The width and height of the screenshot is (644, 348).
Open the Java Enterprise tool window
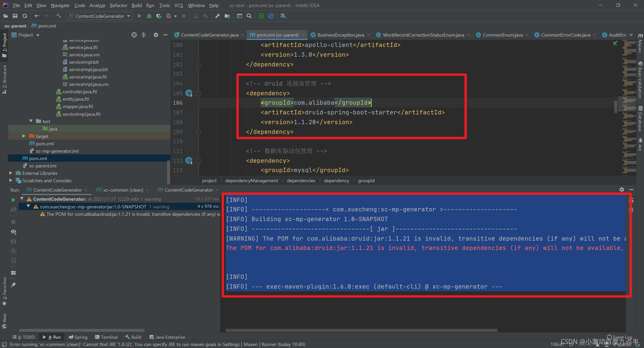tap(167, 337)
